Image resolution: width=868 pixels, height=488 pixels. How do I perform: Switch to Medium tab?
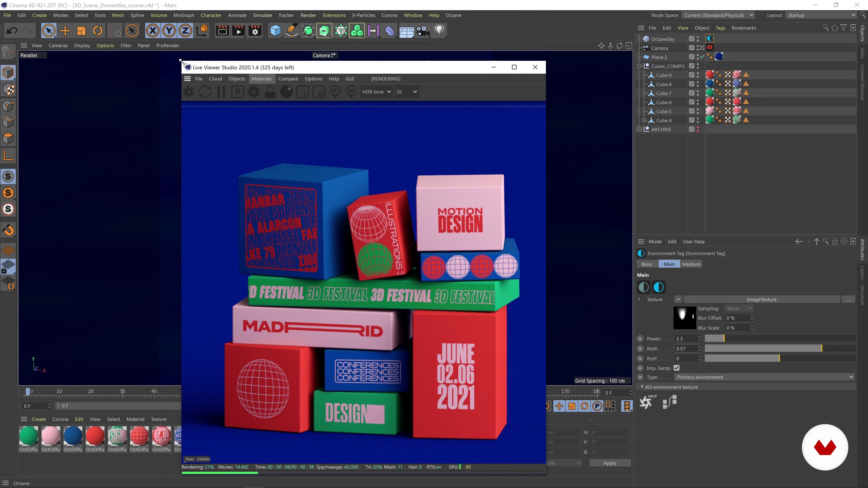(691, 264)
